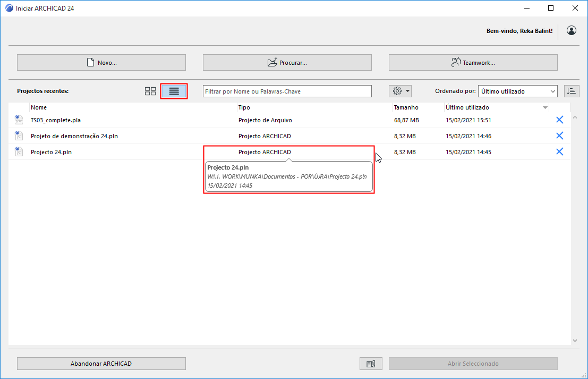Click the Projecto 24.pln file icon
The width and height of the screenshot is (588, 379).
[x=19, y=151]
